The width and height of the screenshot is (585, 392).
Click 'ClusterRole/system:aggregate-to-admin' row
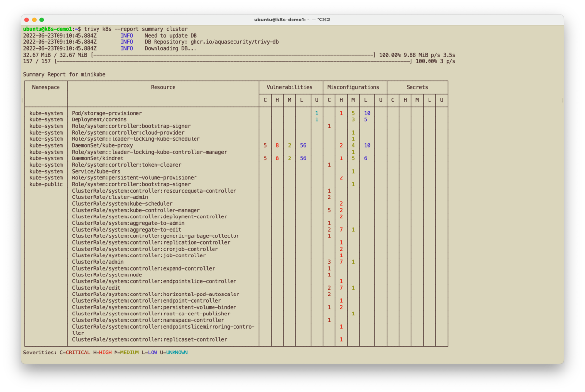pyautogui.click(x=128, y=223)
